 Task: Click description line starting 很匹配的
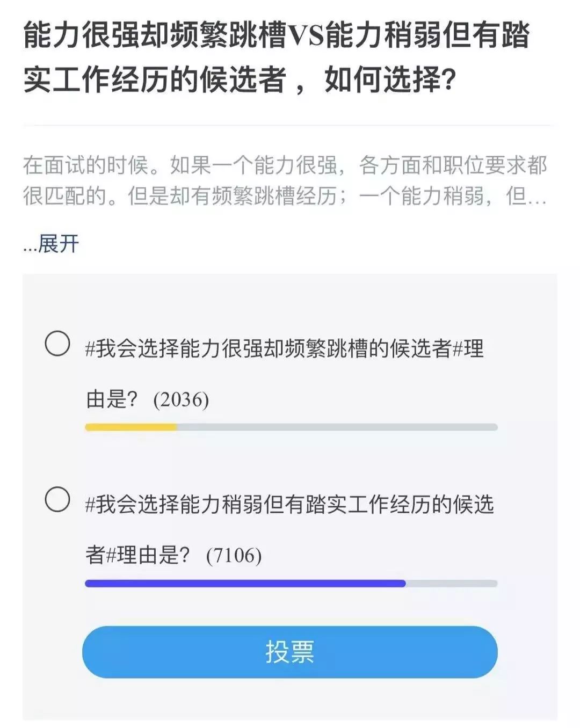(285, 196)
